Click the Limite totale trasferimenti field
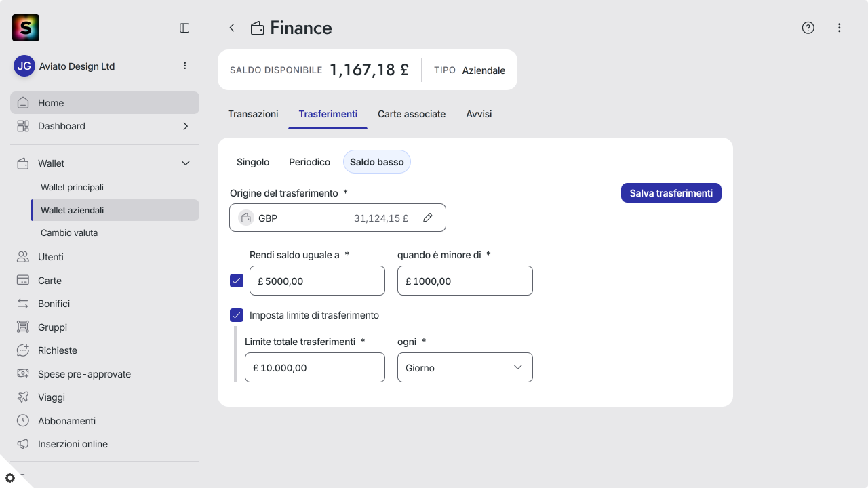The height and width of the screenshot is (488, 868). 315,367
